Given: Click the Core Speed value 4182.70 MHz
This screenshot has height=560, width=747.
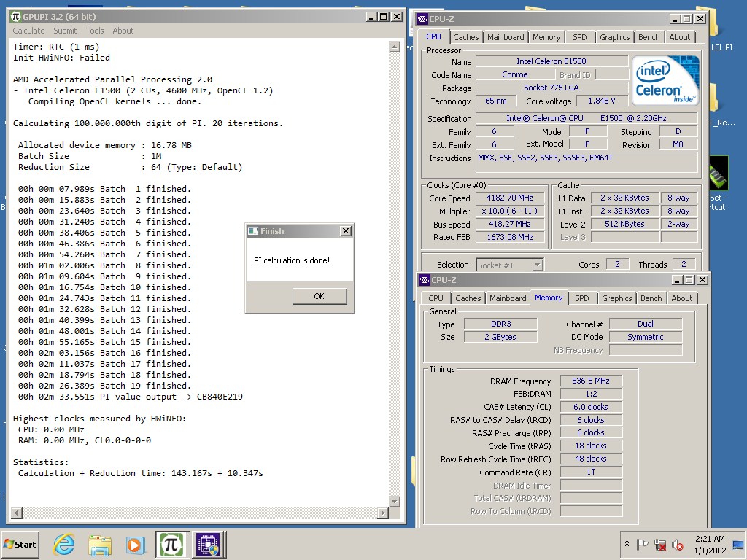Looking at the screenshot, I should (510, 198).
